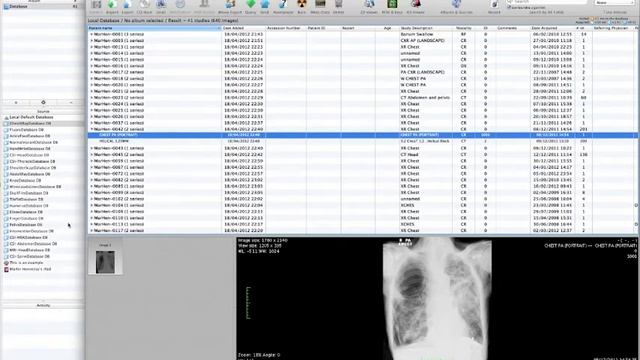
Task: Expand the MarHen-0001 study row
Action: pyautogui.click(x=91, y=34)
